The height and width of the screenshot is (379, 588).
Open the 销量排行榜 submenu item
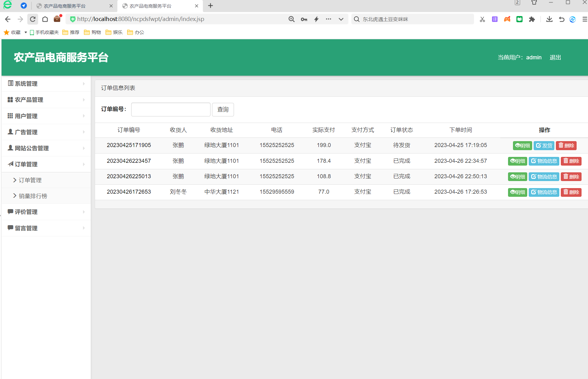pos(33,196)
